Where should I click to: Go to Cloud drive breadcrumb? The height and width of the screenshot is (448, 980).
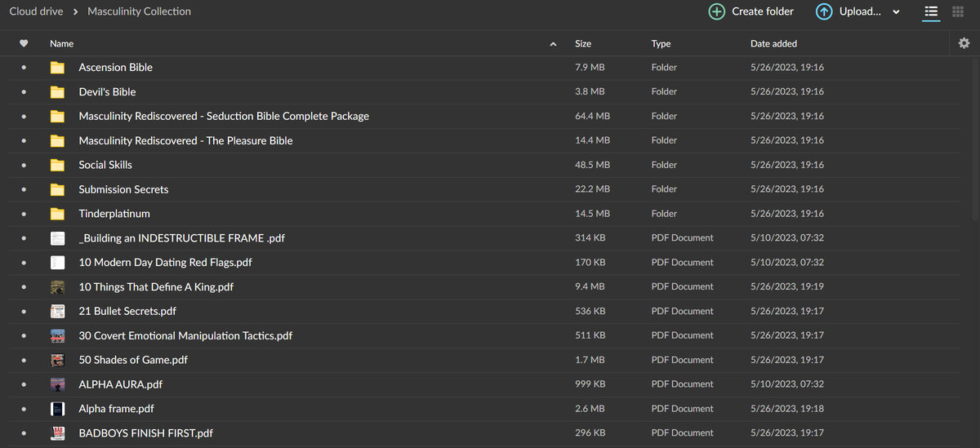pyautogui.click(x=36, y=11)
